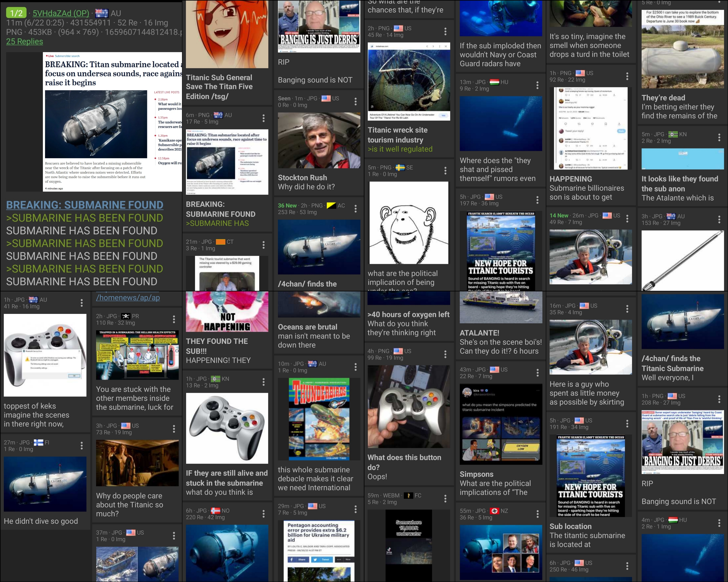The width and height of the screenshot is (728, 582).
Task: Open NOT HAPPENING meme image
Action: coord(227,312)
